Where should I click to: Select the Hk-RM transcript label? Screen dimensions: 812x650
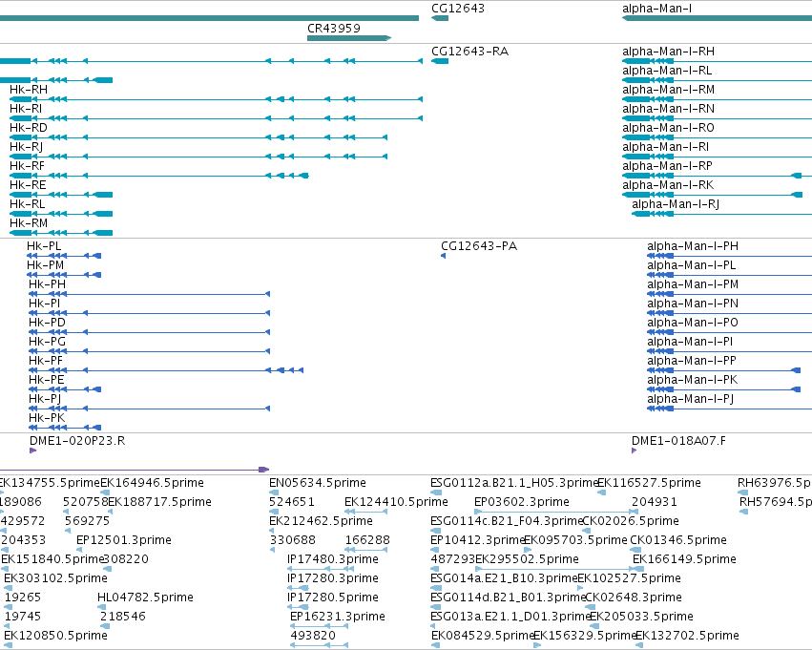[29, 223]
